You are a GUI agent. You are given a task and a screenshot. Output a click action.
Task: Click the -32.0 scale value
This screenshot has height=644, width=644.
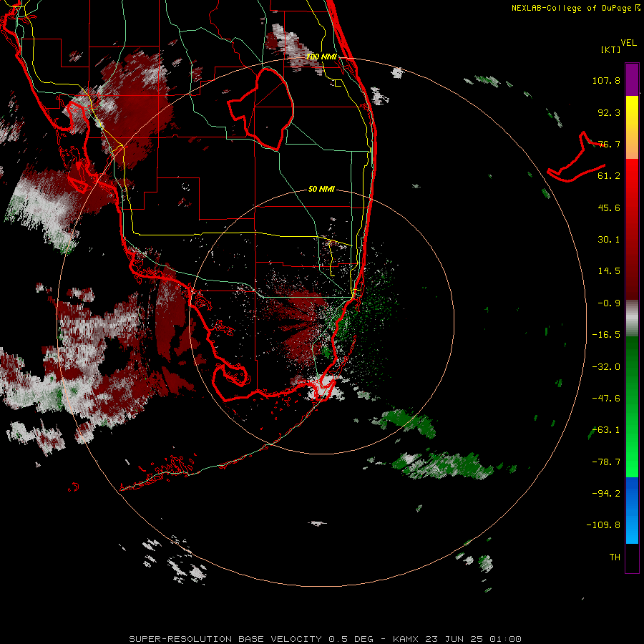tap(606, 367)
